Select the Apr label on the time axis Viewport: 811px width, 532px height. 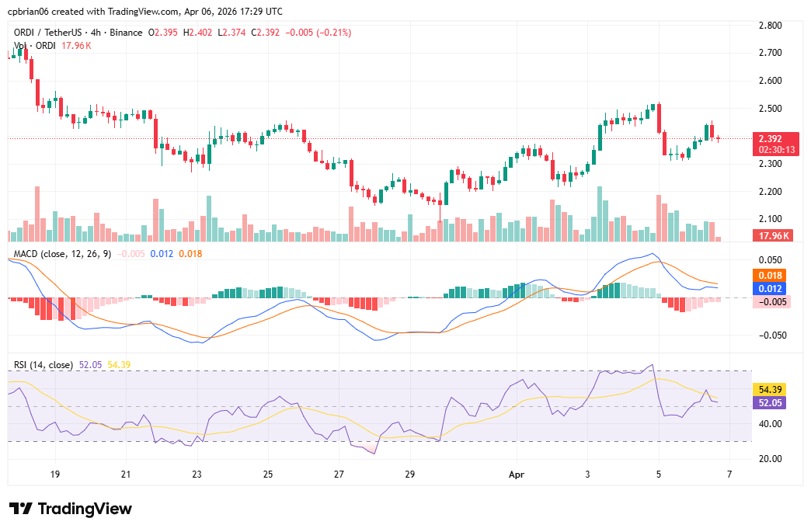click(517, 475)
